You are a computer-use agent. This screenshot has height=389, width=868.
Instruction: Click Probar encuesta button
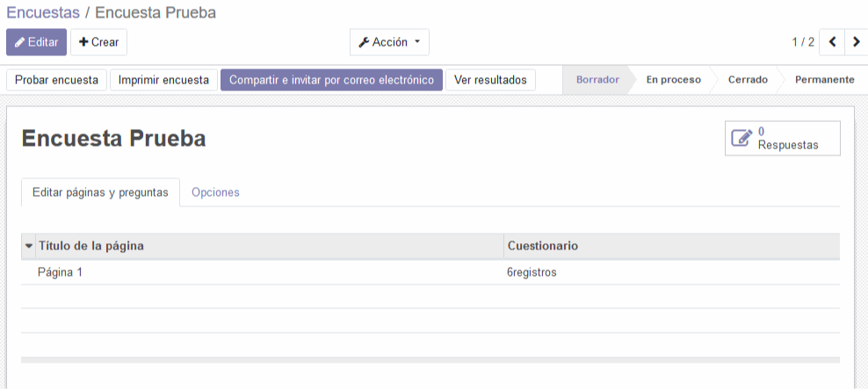(56, 80)
